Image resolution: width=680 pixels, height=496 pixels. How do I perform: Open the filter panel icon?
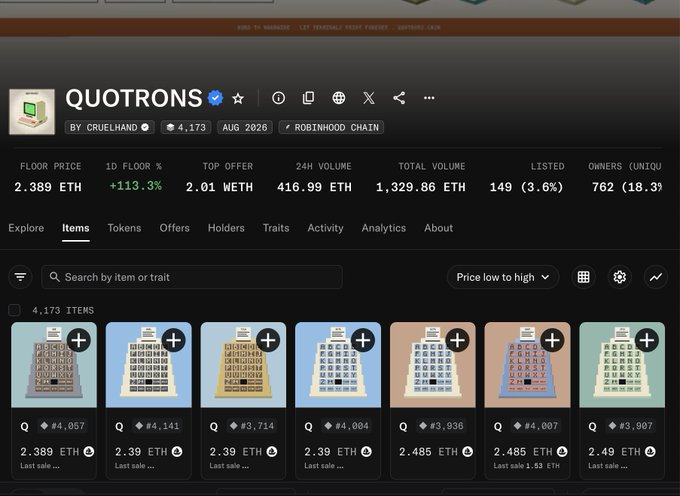[x=20, y=277]
